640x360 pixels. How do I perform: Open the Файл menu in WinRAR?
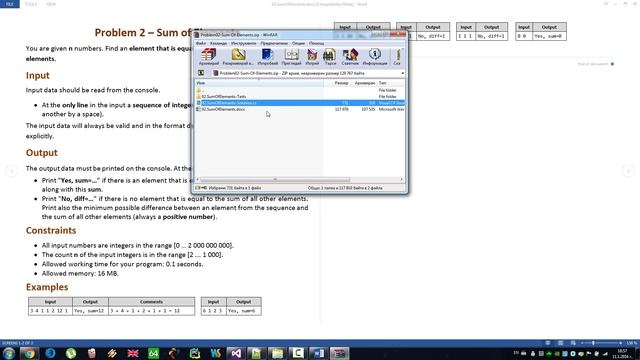pyautogui.click(x=201, y=43)
